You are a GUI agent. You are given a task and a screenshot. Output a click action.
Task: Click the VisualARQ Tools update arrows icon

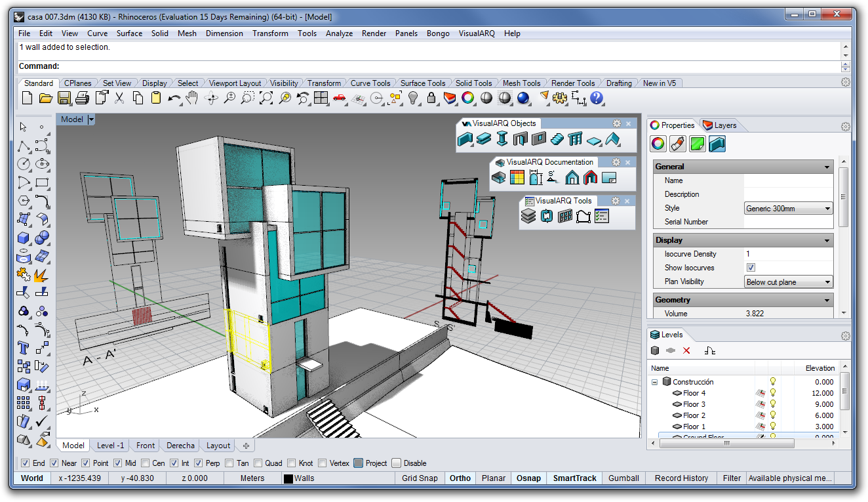(x=547, y=216)
